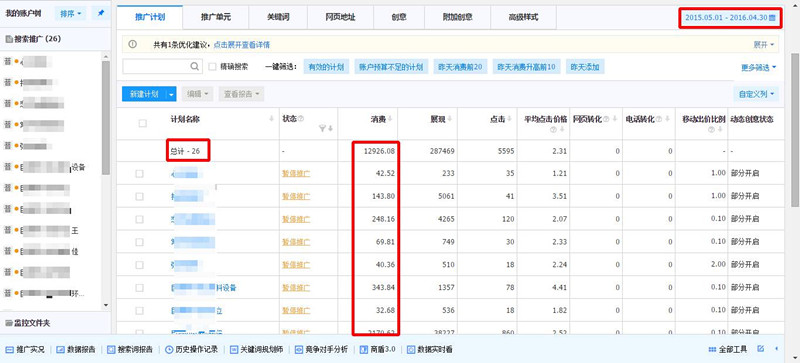
Task: Switch to the 推广单元 tab
Action: pyautogui.click(x=216, y=17)
